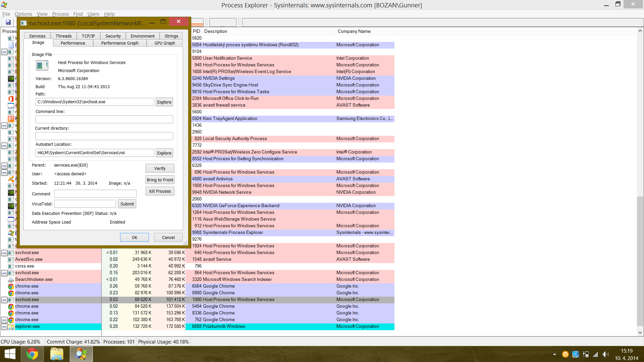This screenshot has width=644, height=362.
Task: Switch to the Services tab
Action: click(37, 36)
